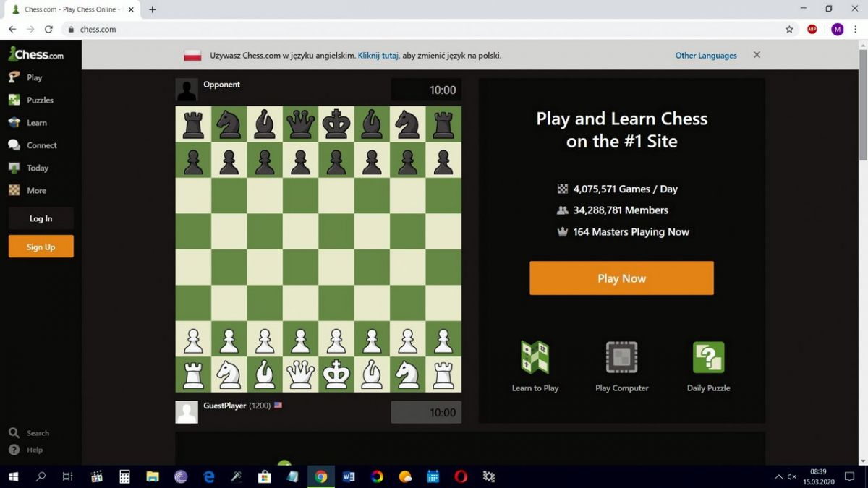Click the GuestPlayer avatar

(187, 412)
